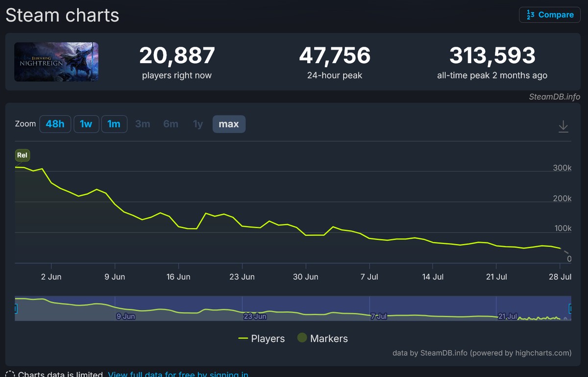
Task: Click the 100k y-axis label
Action: tap(562, 228)
